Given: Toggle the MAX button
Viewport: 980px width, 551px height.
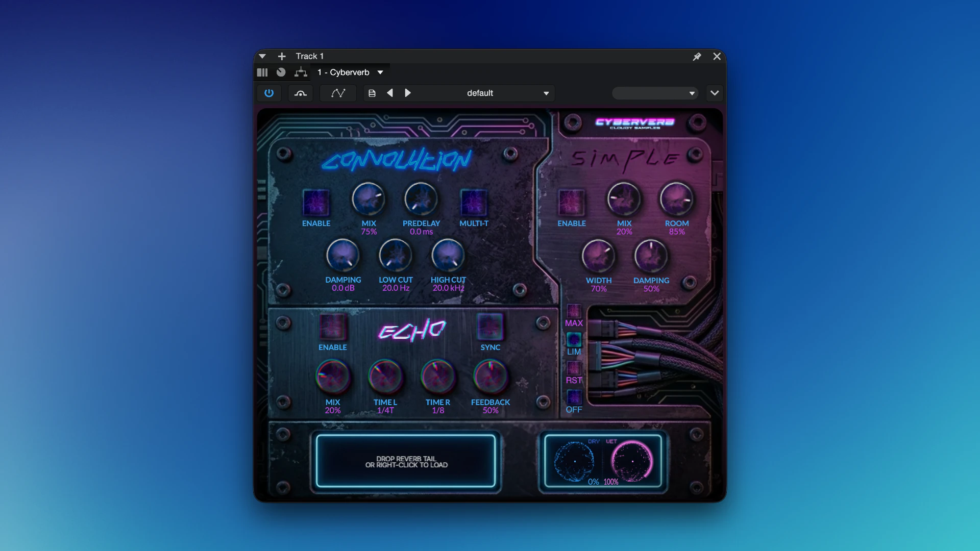Looking at the screenshot, I should click(x=574, y=311).
